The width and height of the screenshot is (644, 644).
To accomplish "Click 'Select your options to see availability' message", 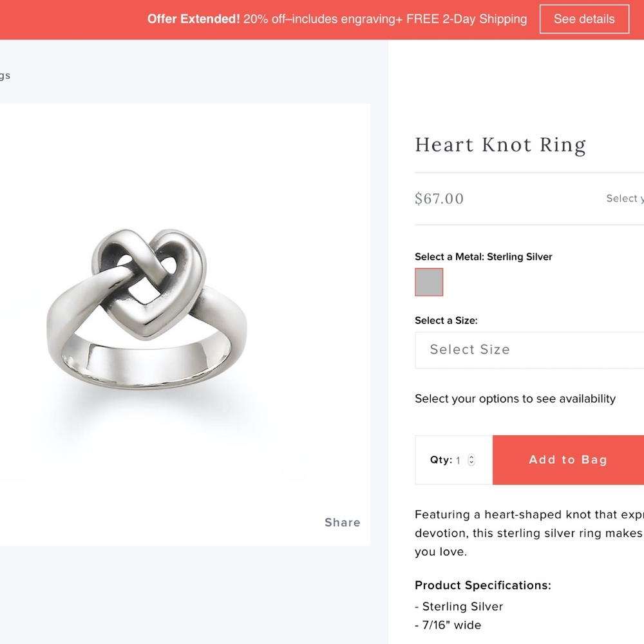I will click(515, 399).
